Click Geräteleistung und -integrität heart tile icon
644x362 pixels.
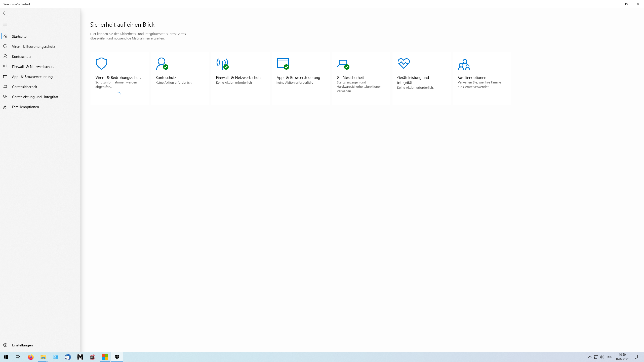click(x=404, y=64)
